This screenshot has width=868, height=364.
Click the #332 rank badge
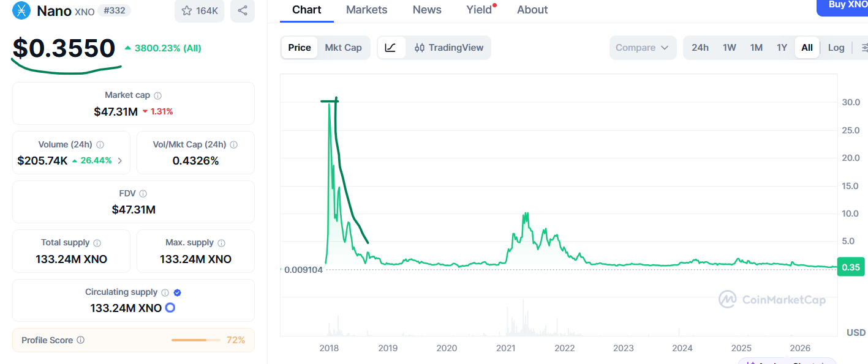pyautogui.click(x=114, y=10)
